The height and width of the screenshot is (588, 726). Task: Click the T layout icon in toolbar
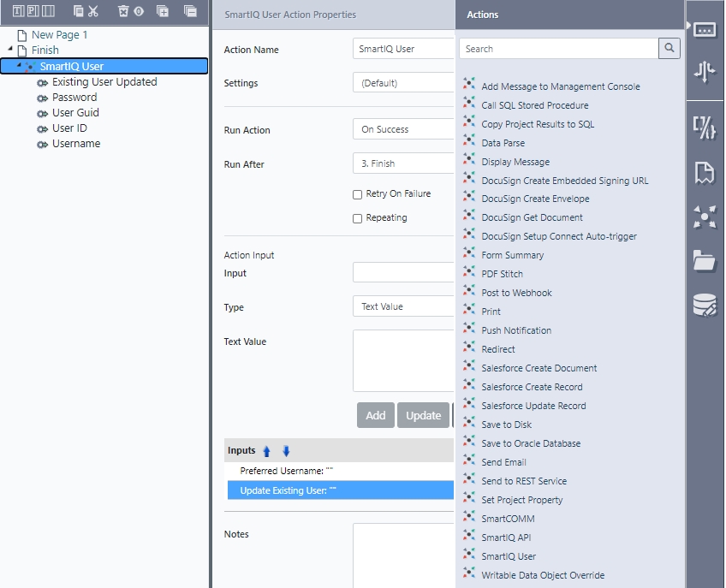(x=18, y=11)
